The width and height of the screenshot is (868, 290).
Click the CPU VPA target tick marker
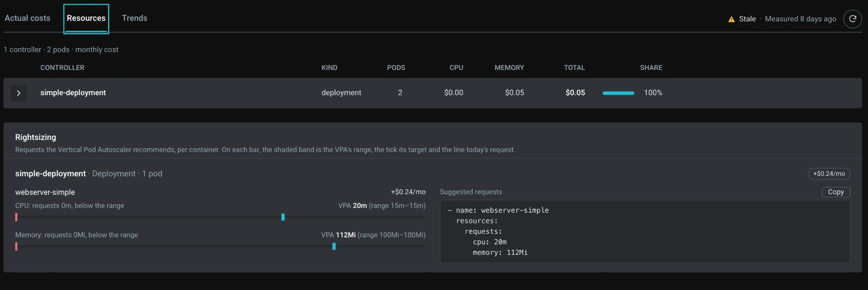click(283, 217)
